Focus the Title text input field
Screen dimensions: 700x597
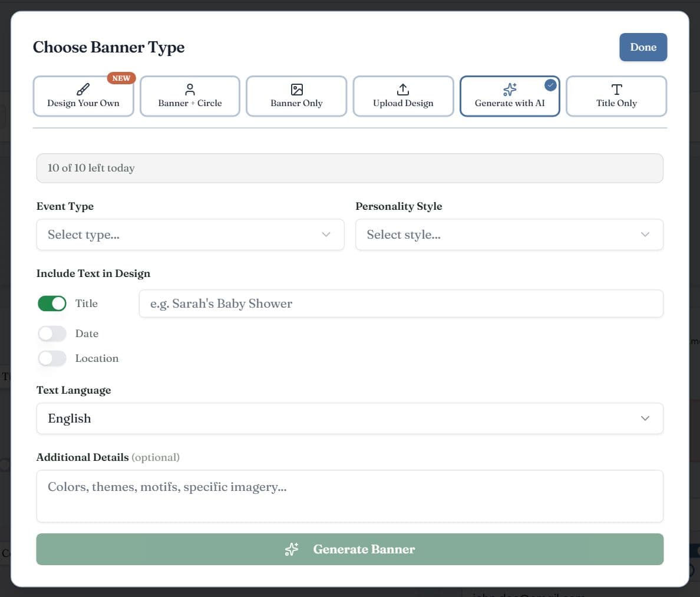click(401, 304)
